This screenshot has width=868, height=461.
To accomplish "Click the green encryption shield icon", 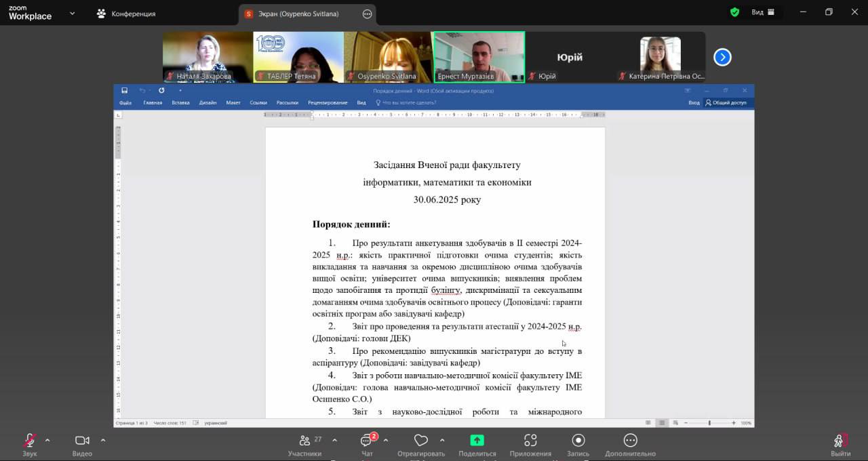I will pyautogui.click(x=734, y=12).
